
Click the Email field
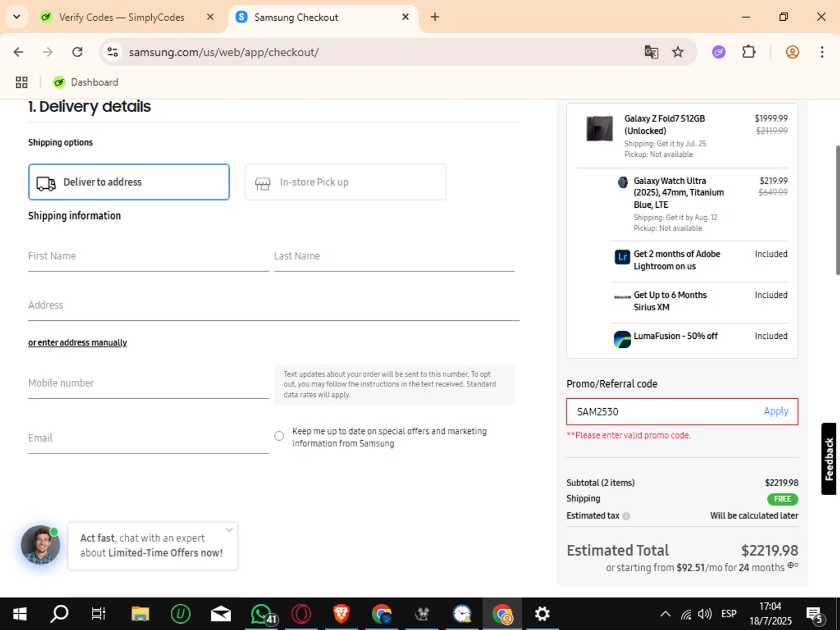(x=148, y=438)
